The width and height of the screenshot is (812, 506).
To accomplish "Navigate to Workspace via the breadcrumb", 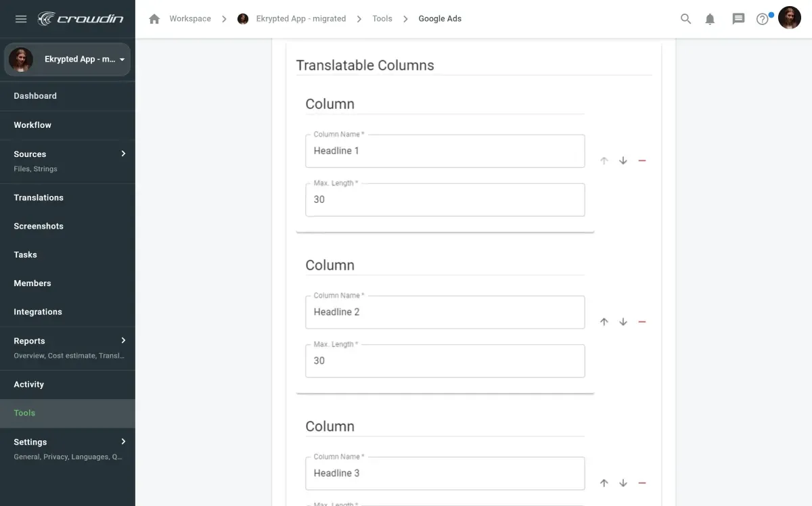I will tap(189, 18).
